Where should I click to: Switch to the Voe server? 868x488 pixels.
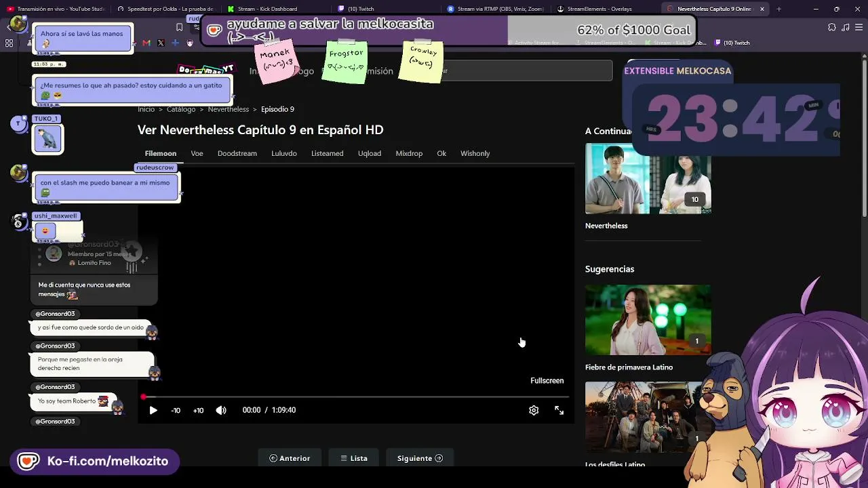[197, 153]
